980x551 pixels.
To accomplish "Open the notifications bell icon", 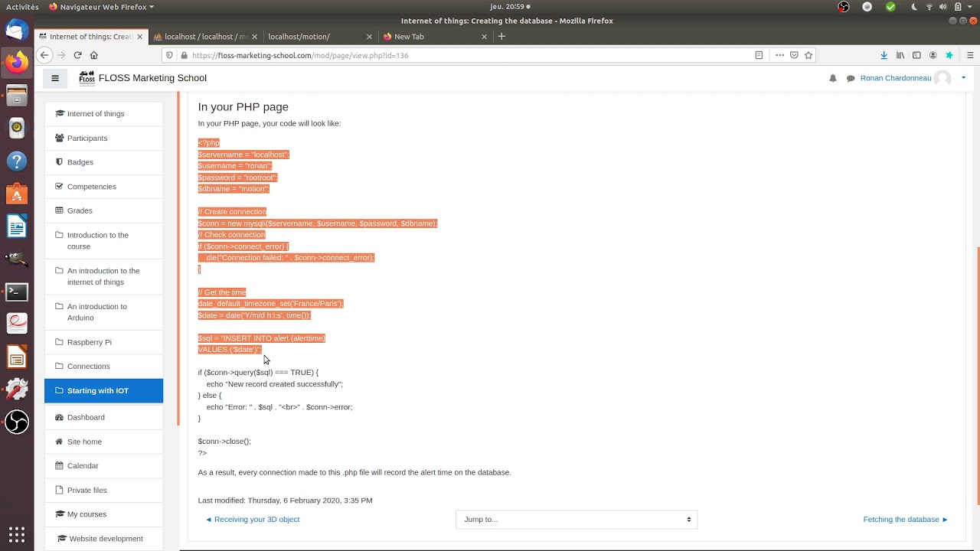I will click(833, 78).
